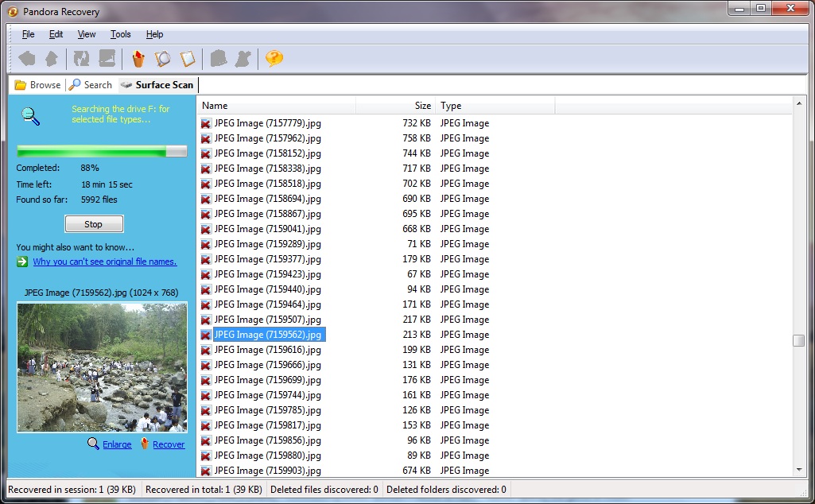
Task: Click the Recover link under the preview
Action: (x=169, y=444)
